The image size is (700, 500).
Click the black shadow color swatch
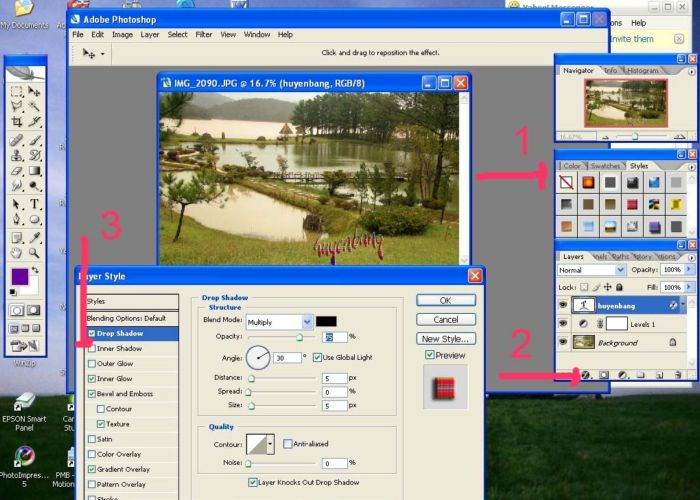click(x=326, y=321)
